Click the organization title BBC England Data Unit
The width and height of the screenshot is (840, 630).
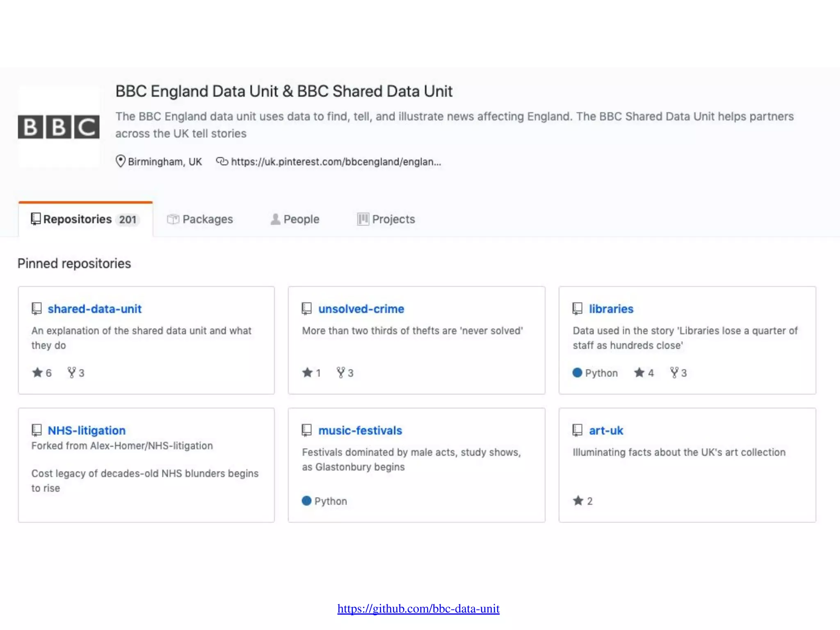click(284, 91)
